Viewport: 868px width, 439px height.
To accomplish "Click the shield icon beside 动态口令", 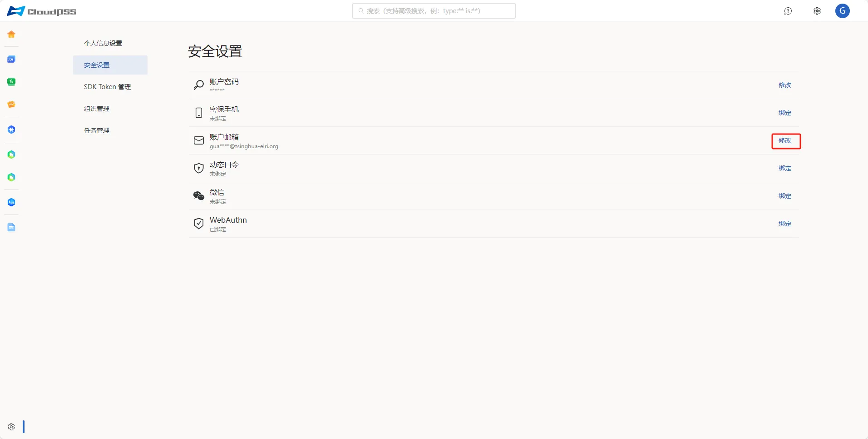I will tap(199, 168).
